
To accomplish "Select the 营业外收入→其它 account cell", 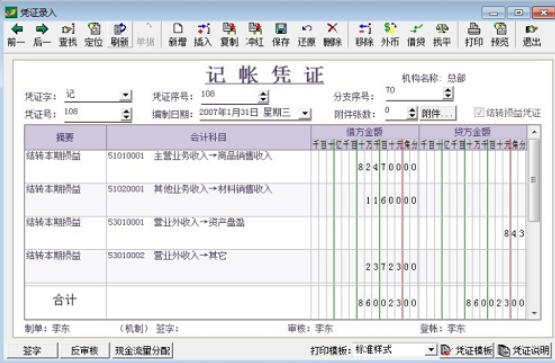I will [208, 266].
